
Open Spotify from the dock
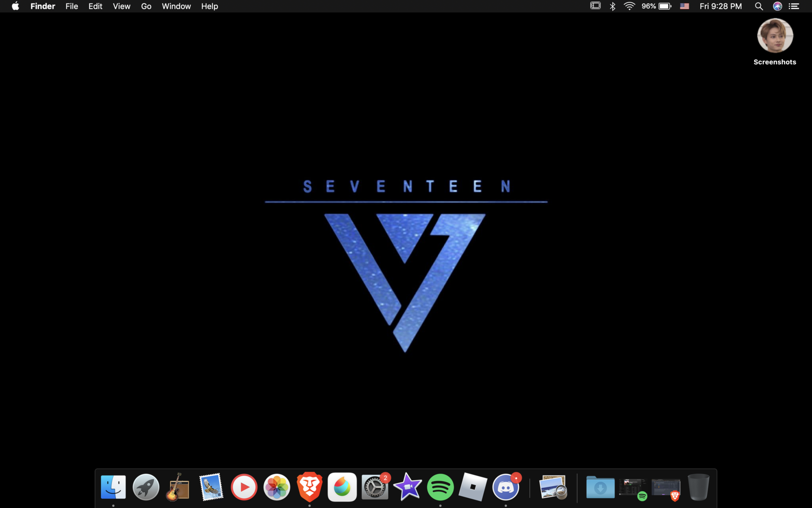tap(440, 487)
